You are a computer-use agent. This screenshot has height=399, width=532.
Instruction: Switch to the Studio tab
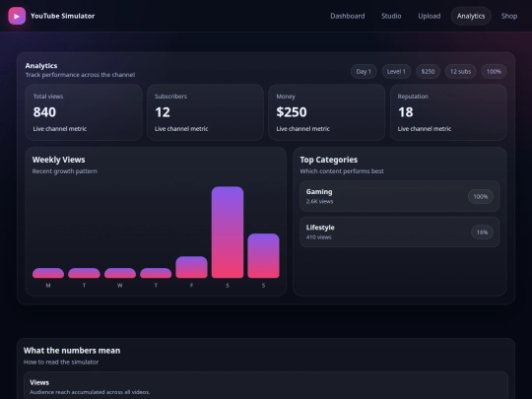point(391,16)
